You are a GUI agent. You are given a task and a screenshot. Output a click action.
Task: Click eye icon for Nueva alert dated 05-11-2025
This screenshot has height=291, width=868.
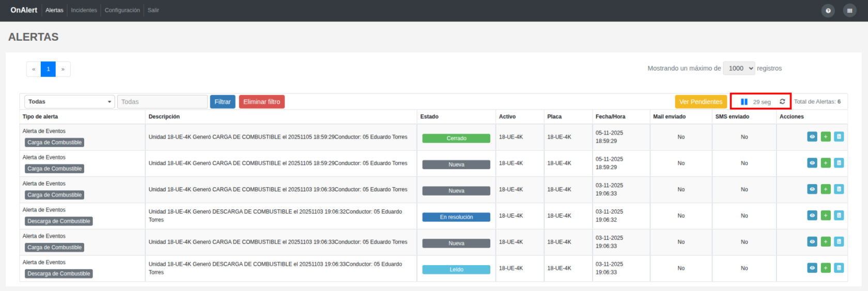812,163
